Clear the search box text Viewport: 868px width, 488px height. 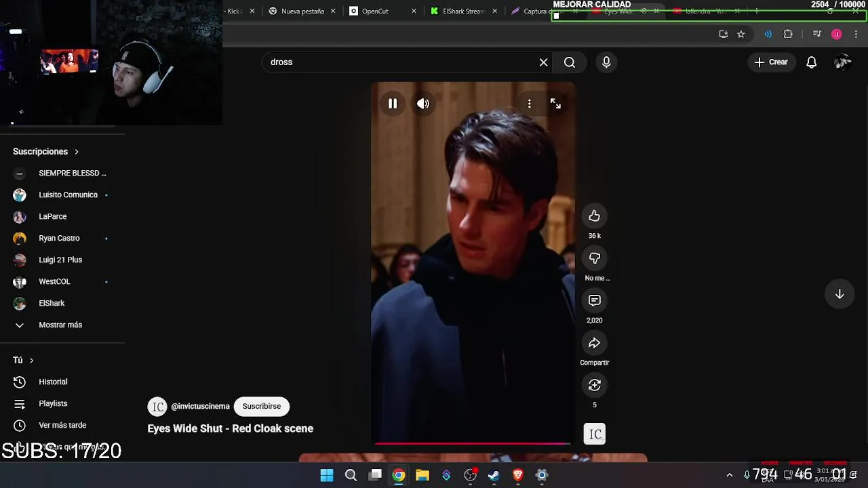tap(543, 62)
